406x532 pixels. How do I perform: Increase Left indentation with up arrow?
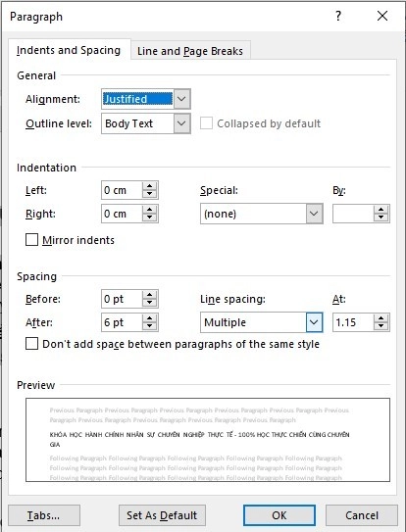[149, 186]
